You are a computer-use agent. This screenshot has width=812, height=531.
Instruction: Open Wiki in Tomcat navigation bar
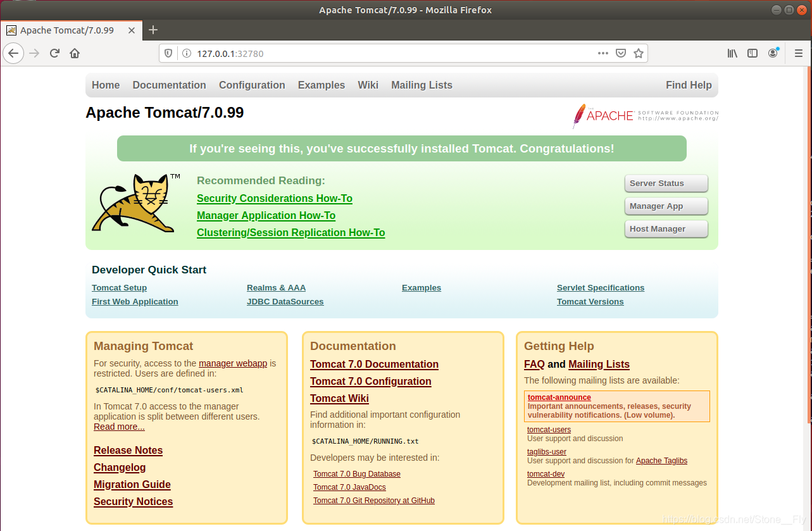[368, 85]
